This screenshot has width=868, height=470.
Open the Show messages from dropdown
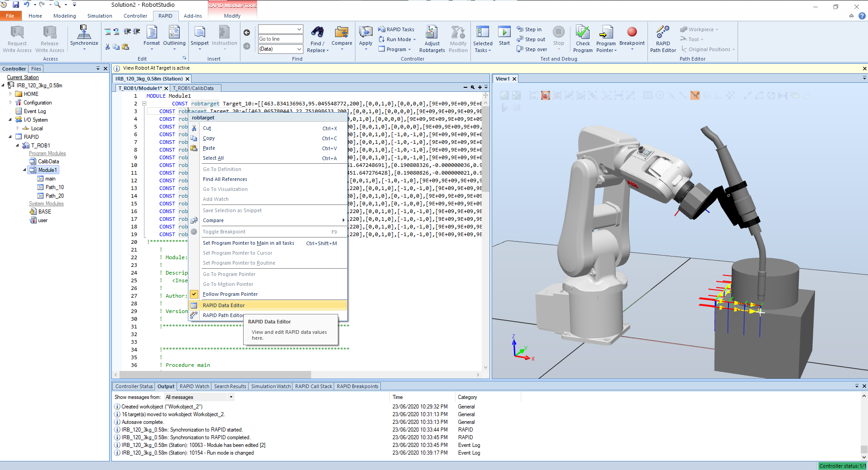click(231, 397)
